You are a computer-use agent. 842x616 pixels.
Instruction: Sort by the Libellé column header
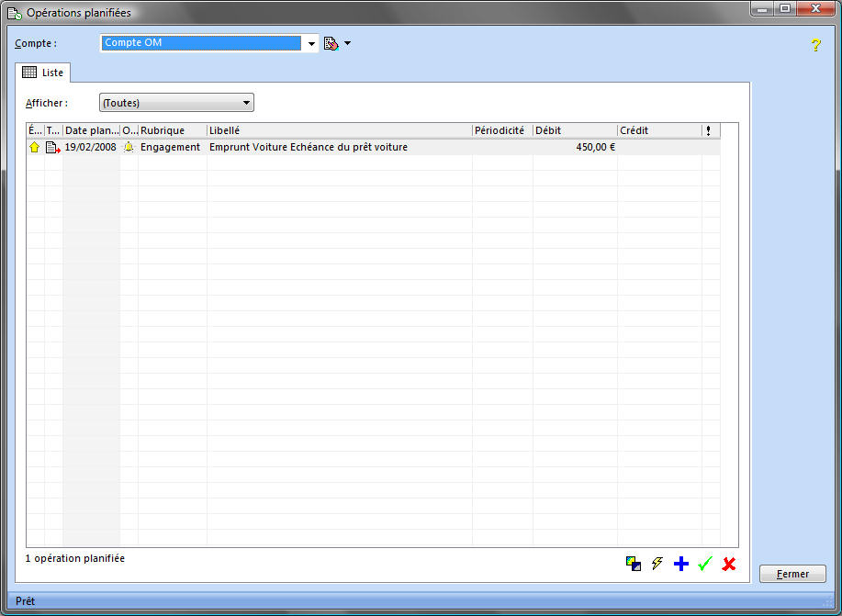click(339, 130)
